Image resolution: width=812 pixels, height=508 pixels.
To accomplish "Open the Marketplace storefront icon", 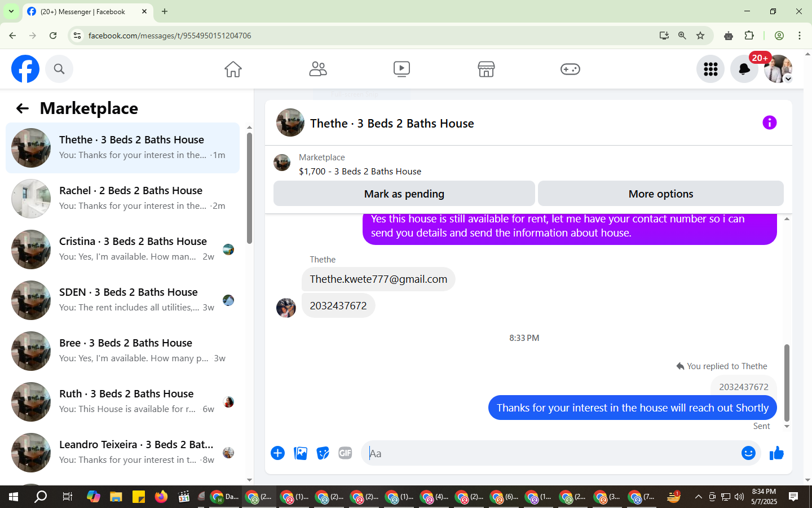I will (x=486, y=69).
